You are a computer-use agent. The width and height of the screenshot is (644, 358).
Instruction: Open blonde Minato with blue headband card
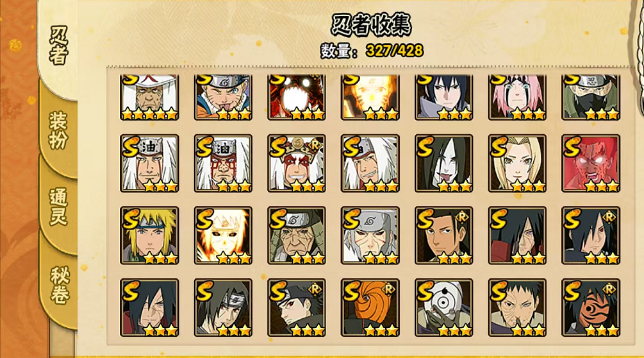pyautogui.click(x=149, y=235)
